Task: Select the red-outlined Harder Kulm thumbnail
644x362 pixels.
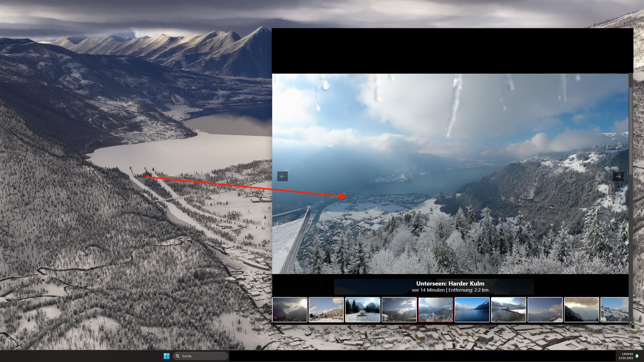Action: 436,310
